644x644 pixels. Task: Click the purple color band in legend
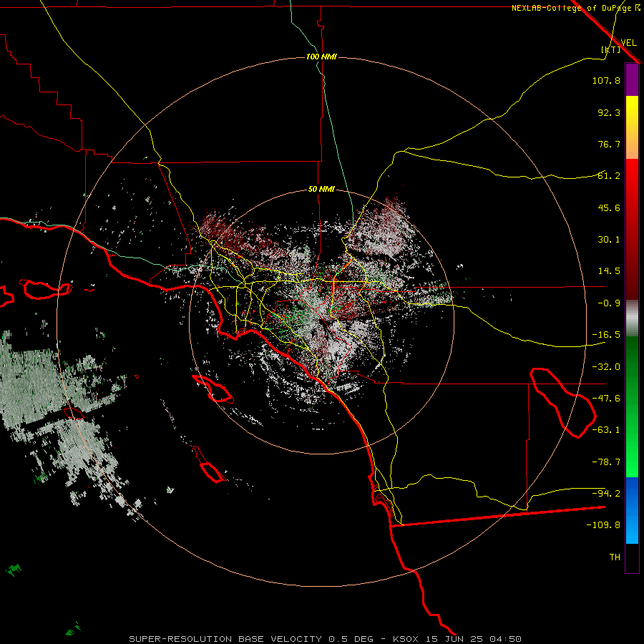pyautogui.click(x=632, y=80)
